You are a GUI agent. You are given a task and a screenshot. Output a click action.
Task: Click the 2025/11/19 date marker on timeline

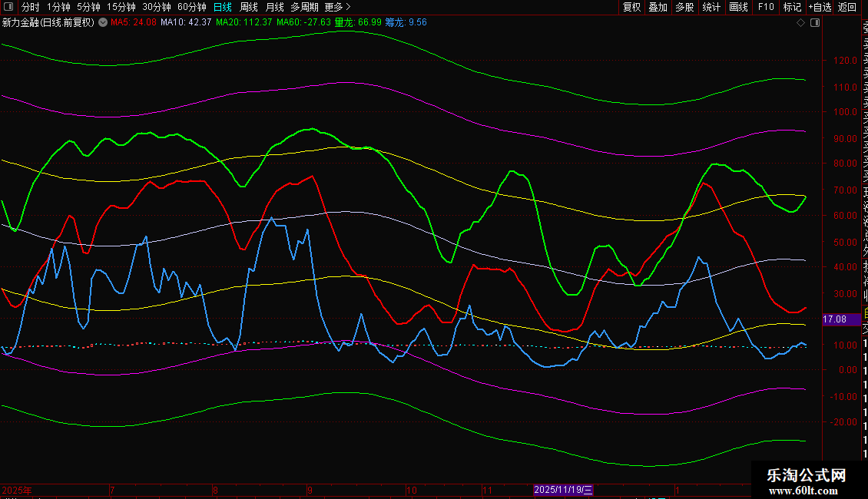point(563,489)
